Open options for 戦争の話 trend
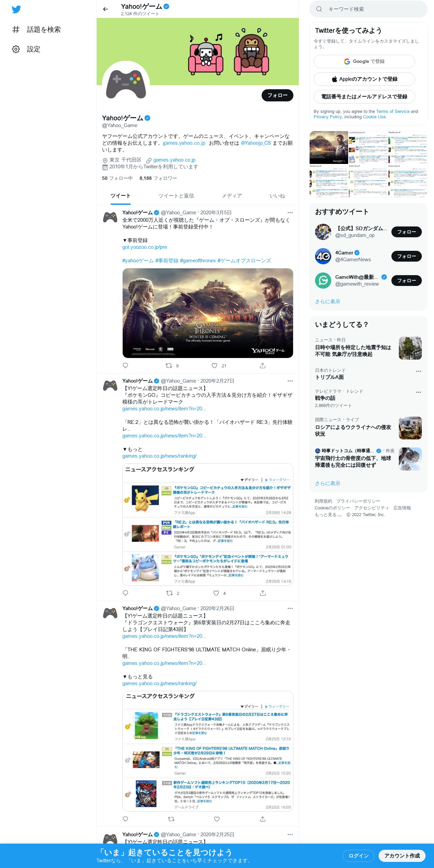 pos(418,392)
